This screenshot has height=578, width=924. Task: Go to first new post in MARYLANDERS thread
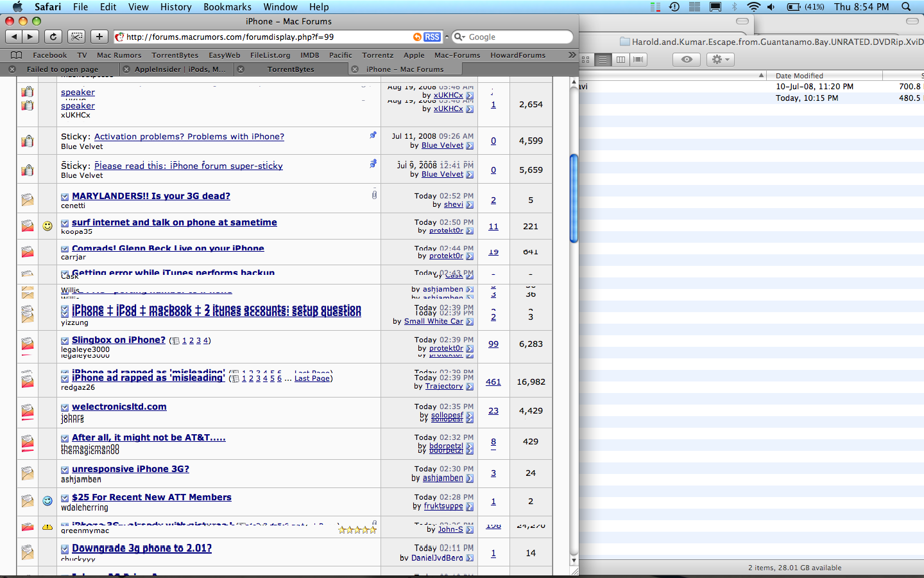65,197
